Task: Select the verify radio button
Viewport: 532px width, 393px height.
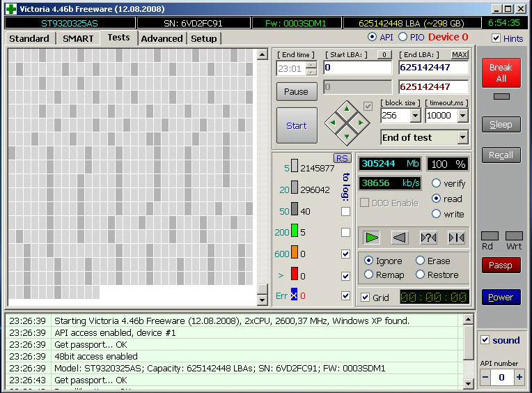Action: click(x=437, y=183)
